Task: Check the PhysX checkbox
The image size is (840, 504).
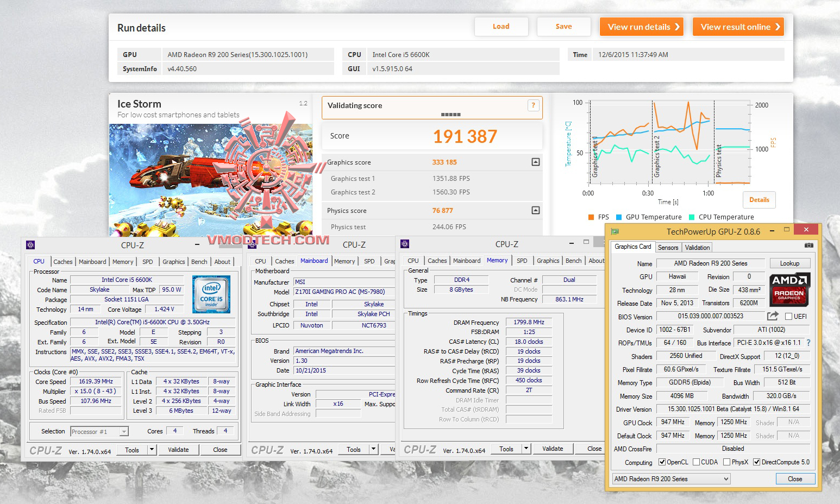Action: pyautogui.click(x=726, y=462)
